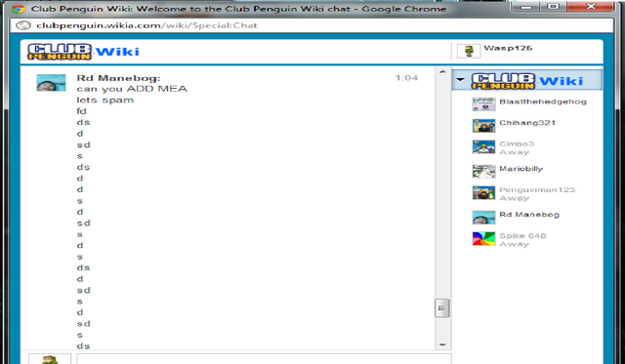Image resolution: width=625 pixels, height=364 pixels.
Task: Click chat scrollbar up arrow
Action: tap(442, 72)
